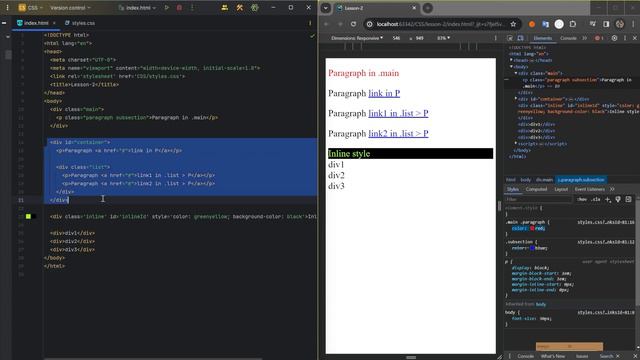Click the localhost address bar

439,24
